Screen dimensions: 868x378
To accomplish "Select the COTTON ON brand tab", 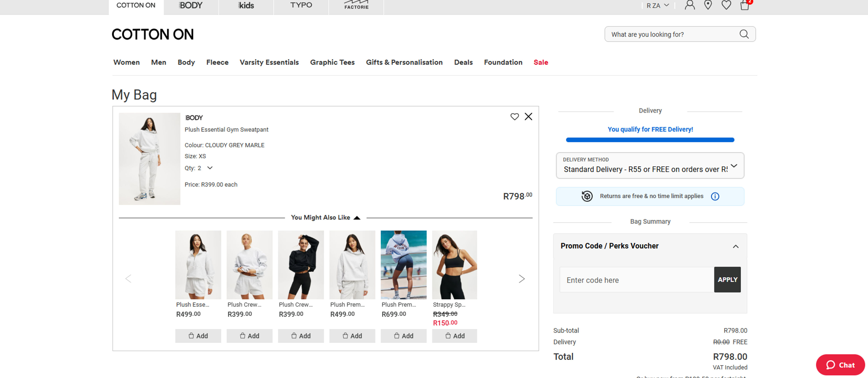I will [x=136, y=5].
